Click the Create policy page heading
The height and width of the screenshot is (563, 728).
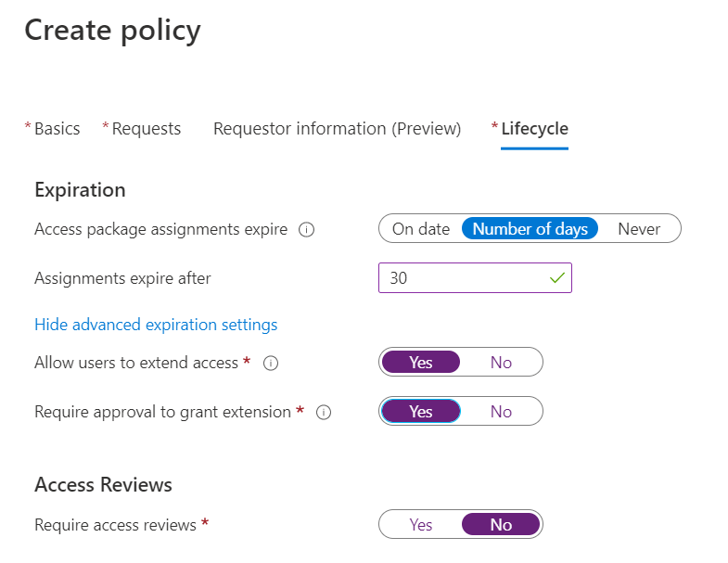[112, 31]
